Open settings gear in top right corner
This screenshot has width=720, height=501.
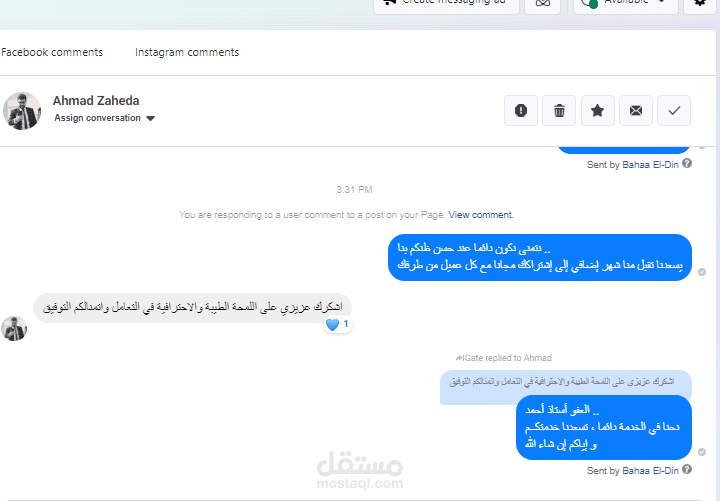point(699,3)
